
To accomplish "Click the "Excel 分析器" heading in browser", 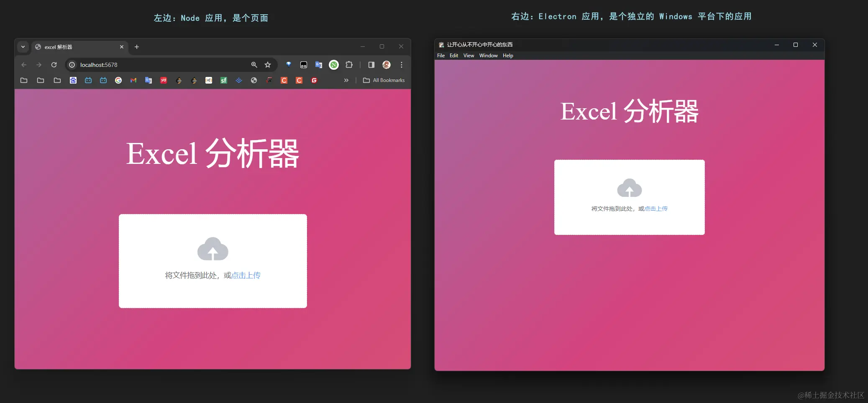I will pyautogui.click(x=213, y=153).
